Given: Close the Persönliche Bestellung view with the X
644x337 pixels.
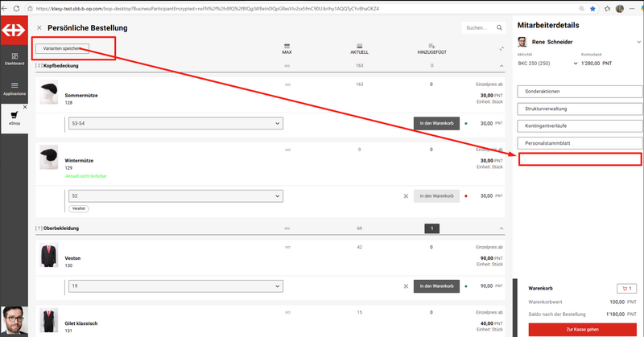Looking at the screenshot, I should point(39,28).
